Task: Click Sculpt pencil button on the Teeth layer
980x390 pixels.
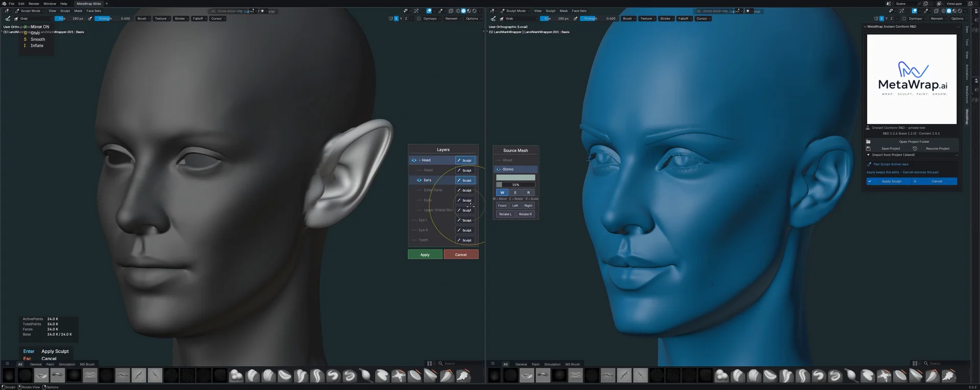Action: (x=465, y=240)
